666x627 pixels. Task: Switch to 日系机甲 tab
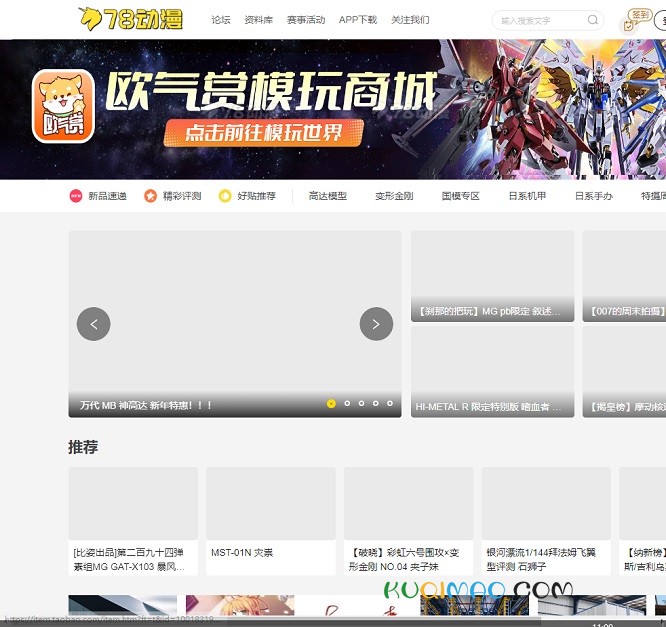coord(527,196)
